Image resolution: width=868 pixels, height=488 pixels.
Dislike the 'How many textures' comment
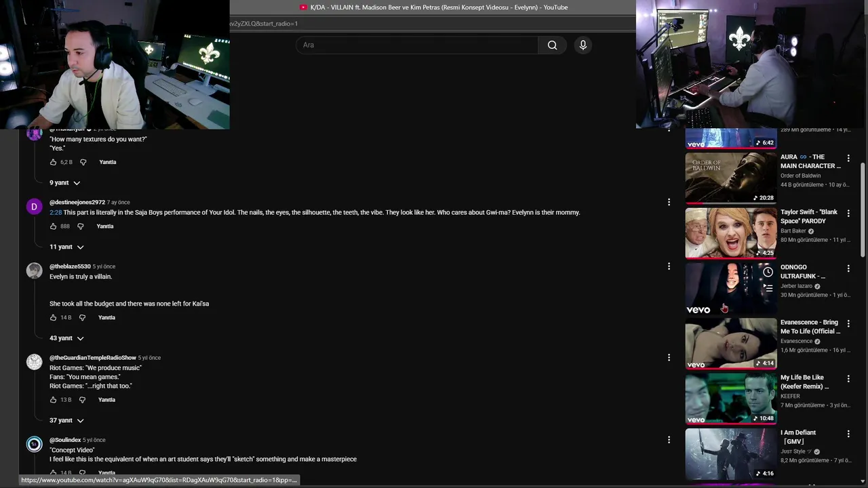coord(83,162)
